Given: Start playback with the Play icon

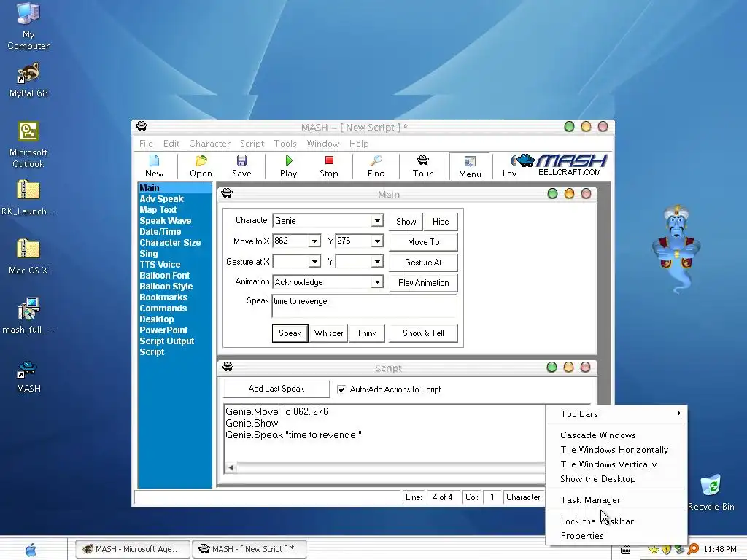Looking at the screenshot, I should pos(288,166).
